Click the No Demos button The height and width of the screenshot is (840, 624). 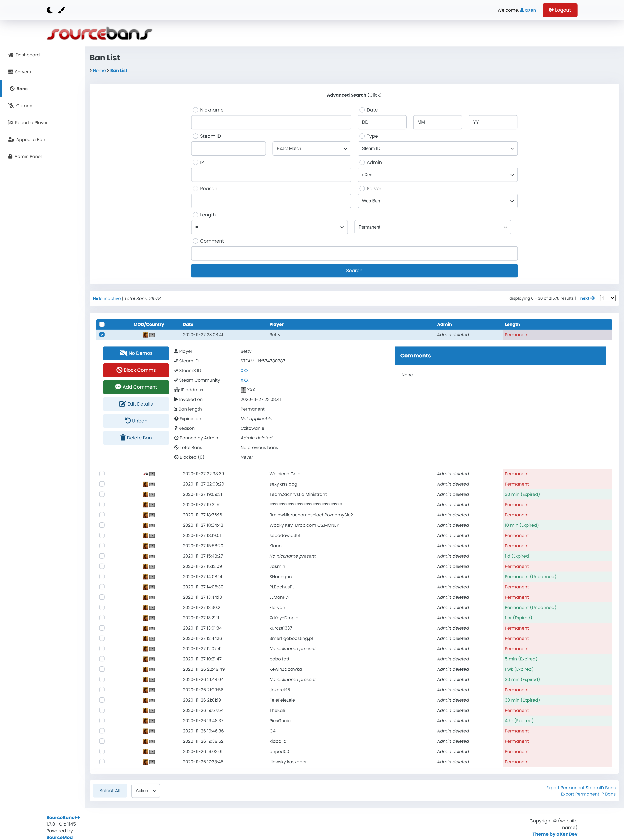136,353
